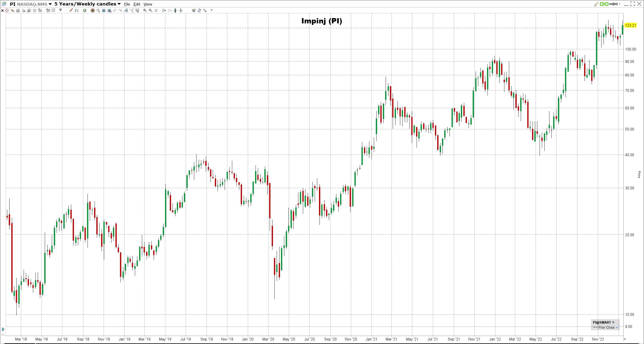Click the left-arrow at time axis end
Viewport: 644px width, 344px height.
pos(625,339)
